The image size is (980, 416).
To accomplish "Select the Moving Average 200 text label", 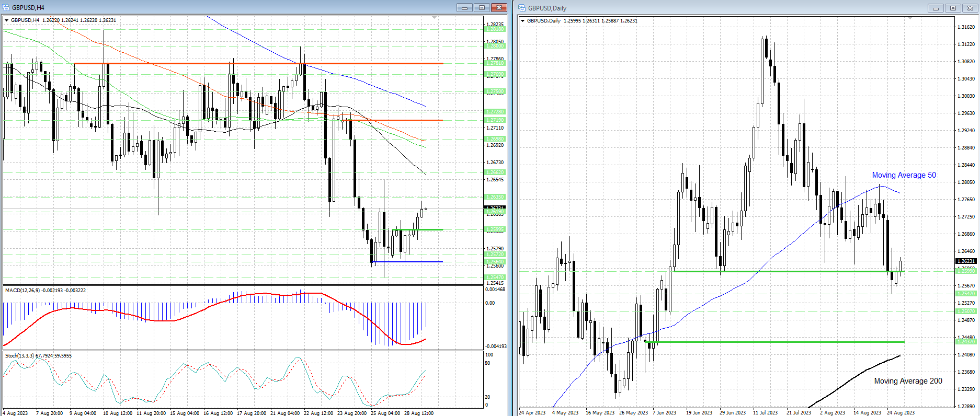I will [x=908, y=381].
